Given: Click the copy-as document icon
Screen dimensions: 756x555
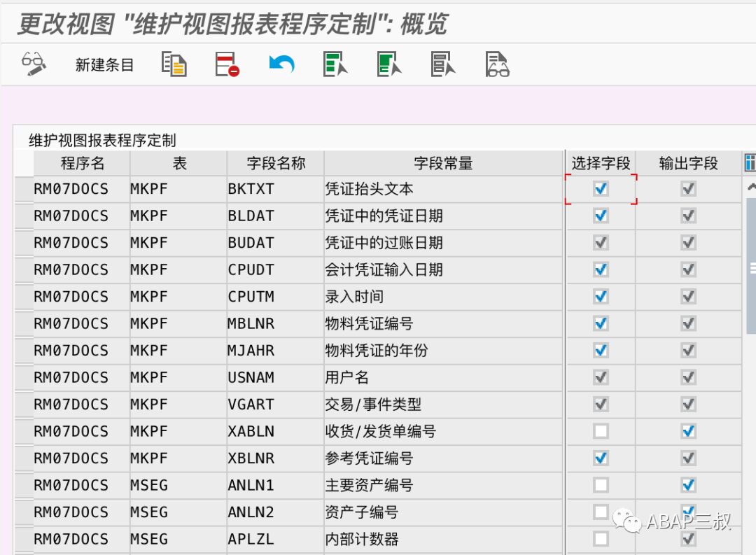Looking at the screenshot, I should point(174,64).
